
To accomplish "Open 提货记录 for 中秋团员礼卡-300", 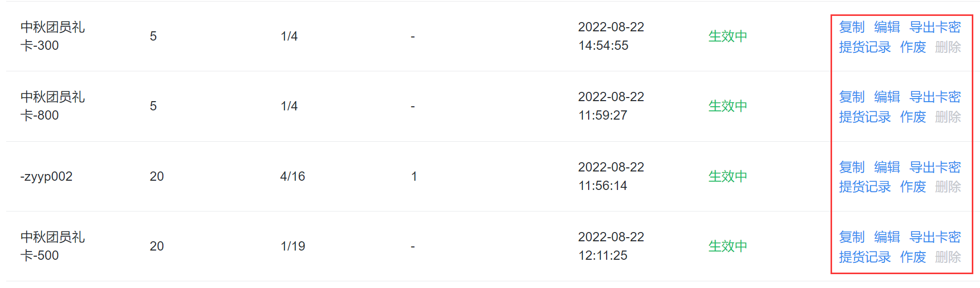I will [x=864, y=47].
